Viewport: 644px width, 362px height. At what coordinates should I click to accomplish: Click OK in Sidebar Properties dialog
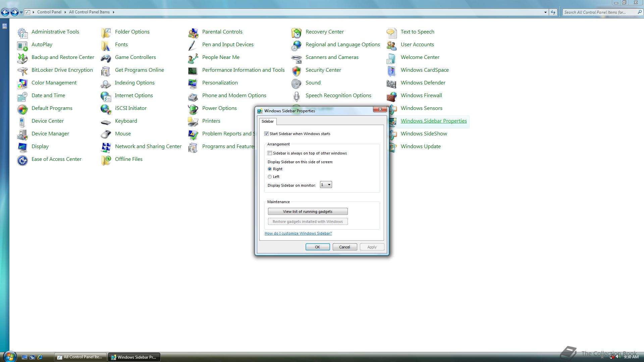tap(318, 247)
